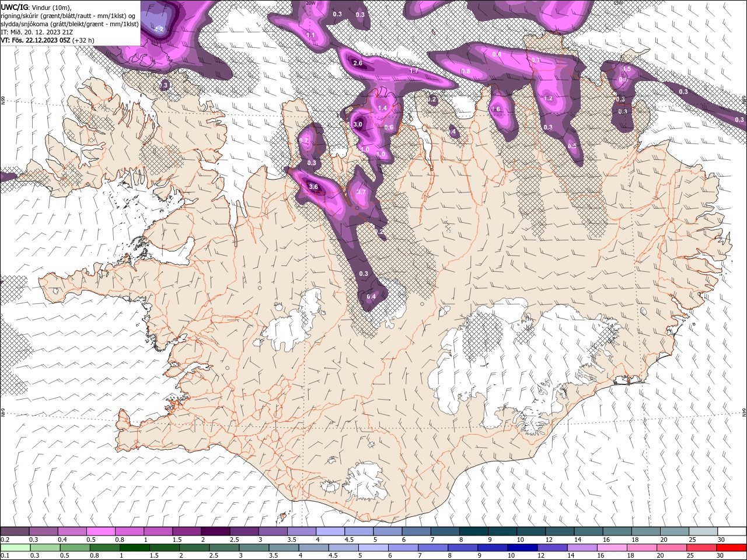Pick the light pink 16 swatch on rain scale

point(612,548)
